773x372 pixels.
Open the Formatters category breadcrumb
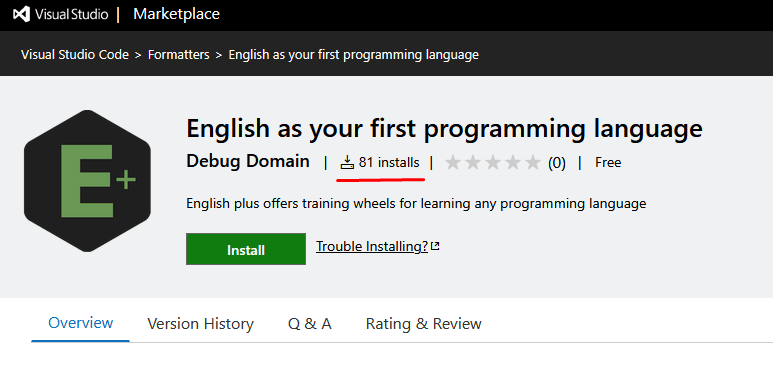pos(178,55)
